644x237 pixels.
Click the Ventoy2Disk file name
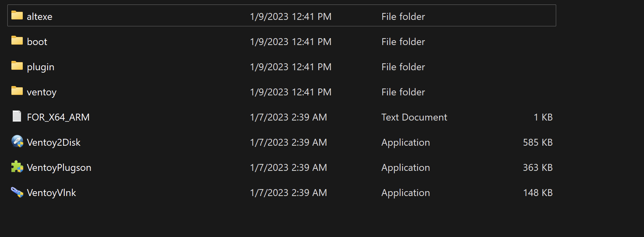tap(54, 143)
